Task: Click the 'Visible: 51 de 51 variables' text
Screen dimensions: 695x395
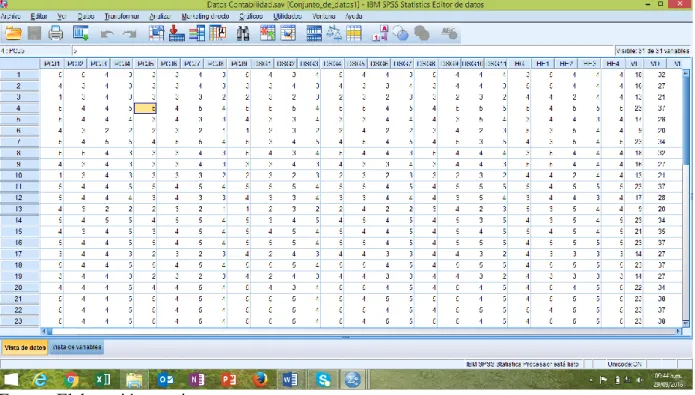Action: pos(652,51)
